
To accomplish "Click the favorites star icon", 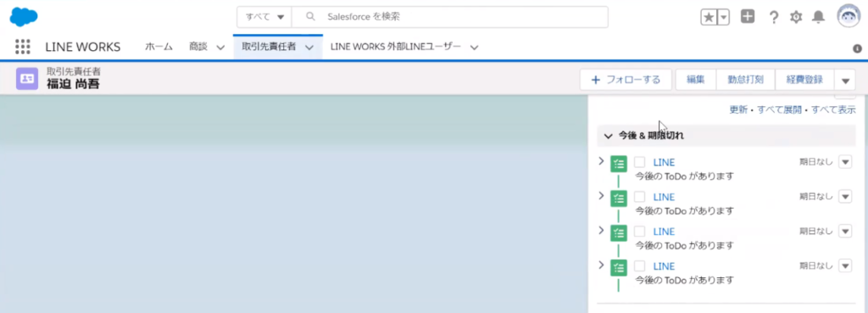I will pos(709,17).
